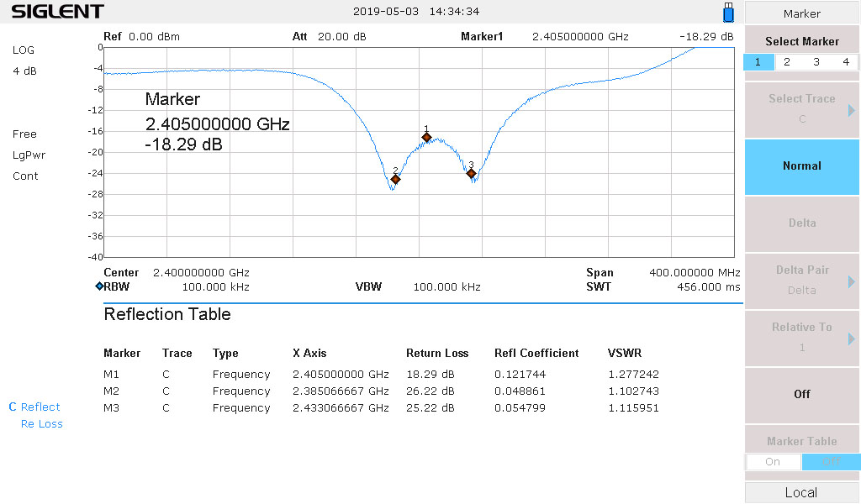Select the M2 row in Reflection Table
This screenshot has width=861, height=504.
[x=381, y=391]
